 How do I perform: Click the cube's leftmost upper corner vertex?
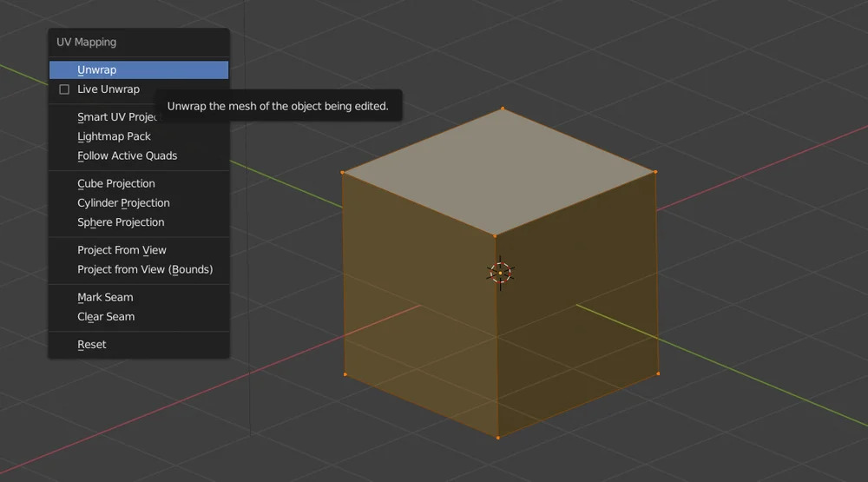(x=343, y=173)
